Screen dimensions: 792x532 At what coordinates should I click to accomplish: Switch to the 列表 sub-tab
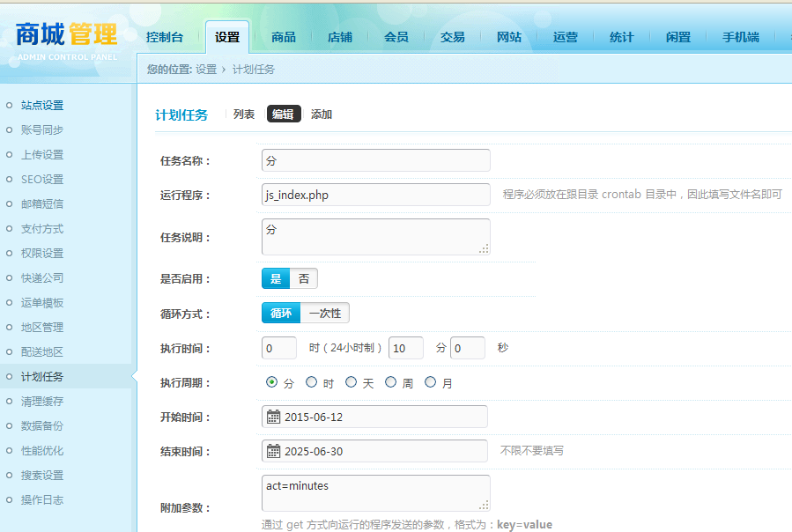pyautogui.click(x=244, y=115)
